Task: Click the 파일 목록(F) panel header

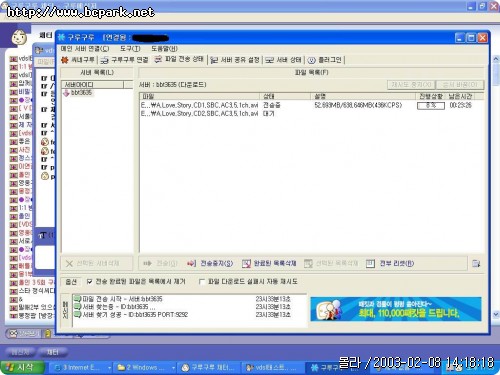Action: 311,72
